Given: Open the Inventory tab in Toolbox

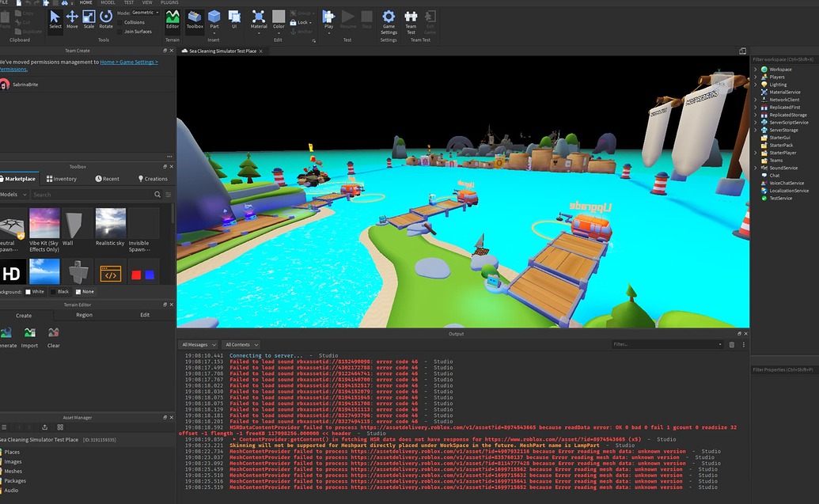Looking at the screenshot, I should (x=62, y=179).
